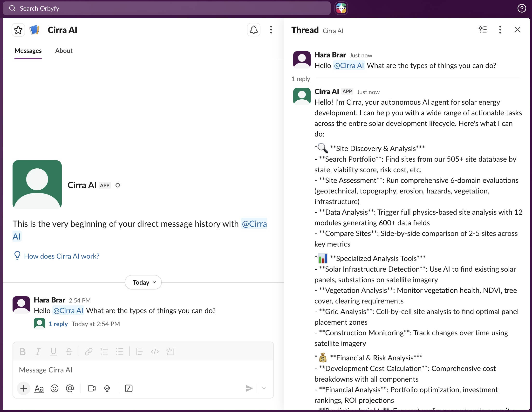Select the Messages tab
The height and width of the screenshot is (412, 532).
click(x=28, y=51)
